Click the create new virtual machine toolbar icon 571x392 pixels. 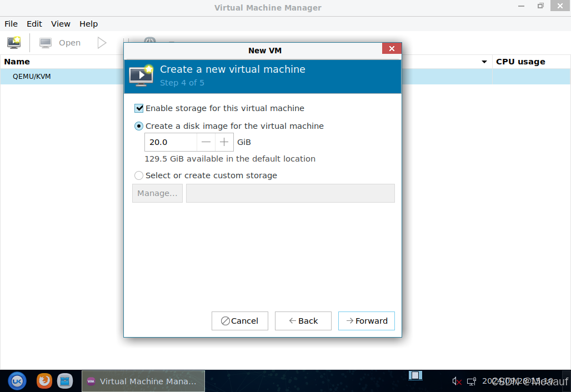tap(14, 43)
